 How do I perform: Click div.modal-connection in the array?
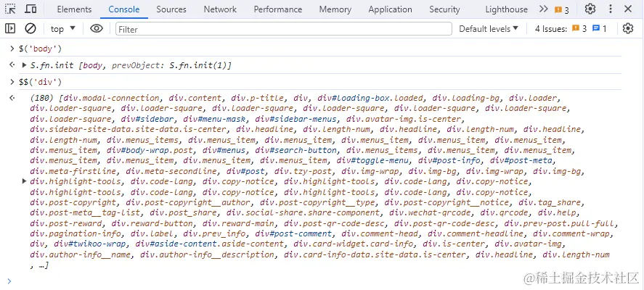tap(111, 98)
